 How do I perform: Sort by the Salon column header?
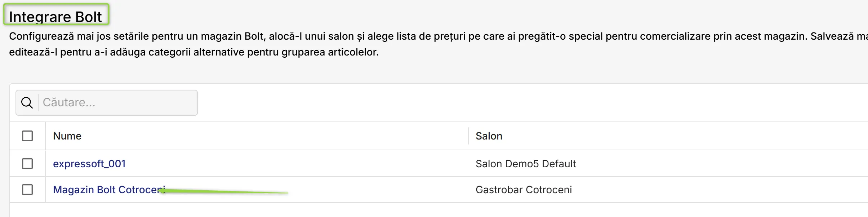coord(489,136)
